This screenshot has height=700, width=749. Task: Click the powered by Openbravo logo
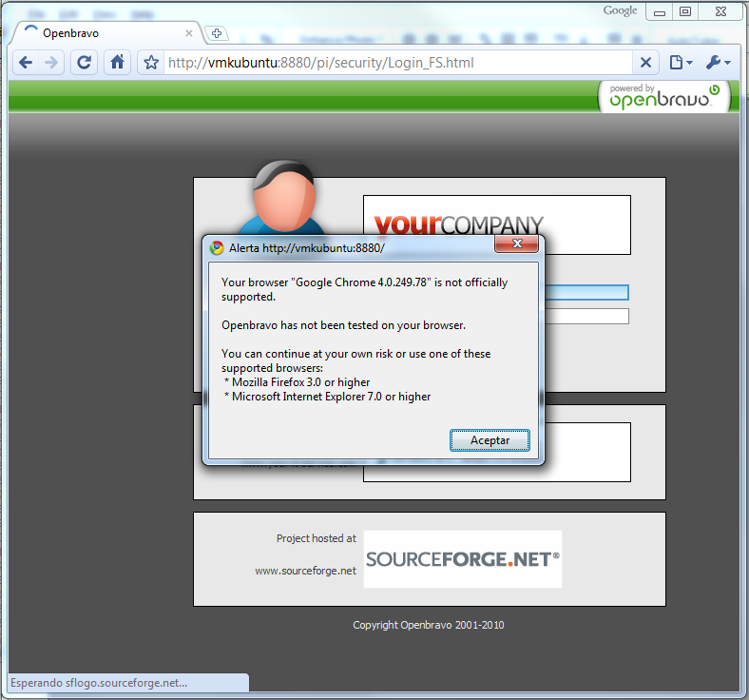[664, 96]
